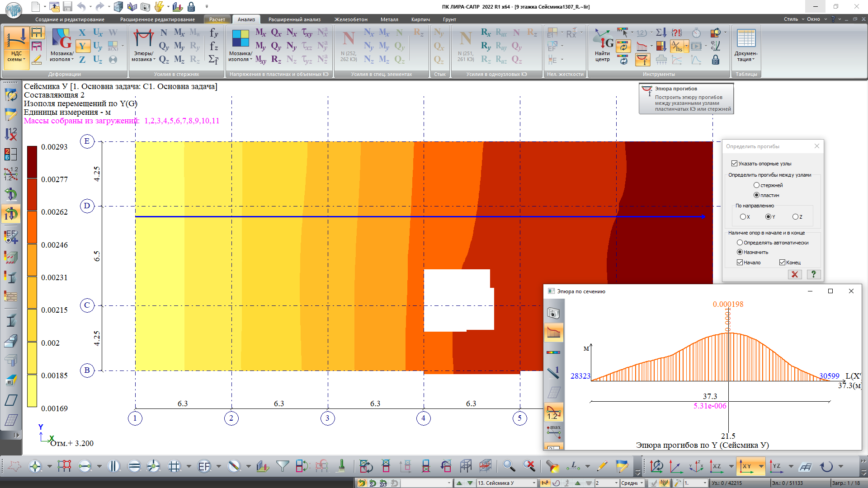Open the Расширенный анализ ribbon tab
This screenshot has width=868, height=488.
[x=294, y=19]
